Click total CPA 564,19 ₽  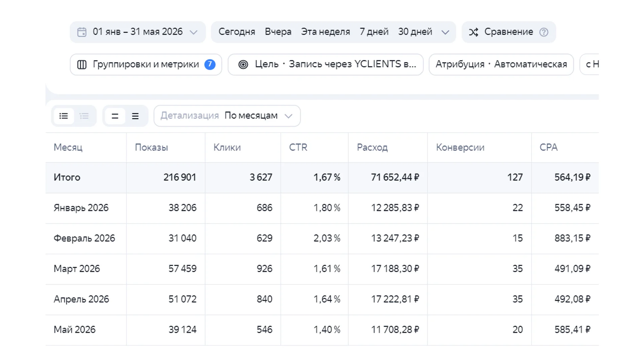click(x=573, y=177)
